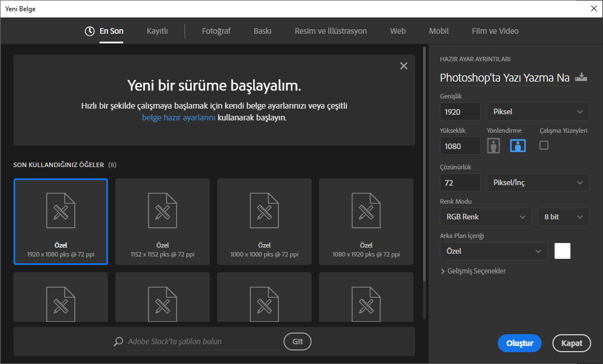Screen dimensions: 603x364
Task: Click the 1920 x 1080 pks @ 72 ppi label
Action: click(x=61, y=254)
